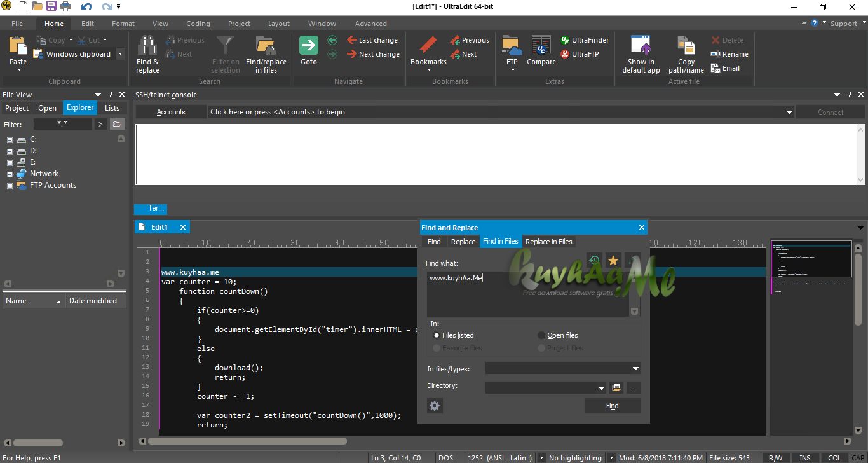
Task: Redo with the quick access toolbar arrow
Action: (107, 7)
